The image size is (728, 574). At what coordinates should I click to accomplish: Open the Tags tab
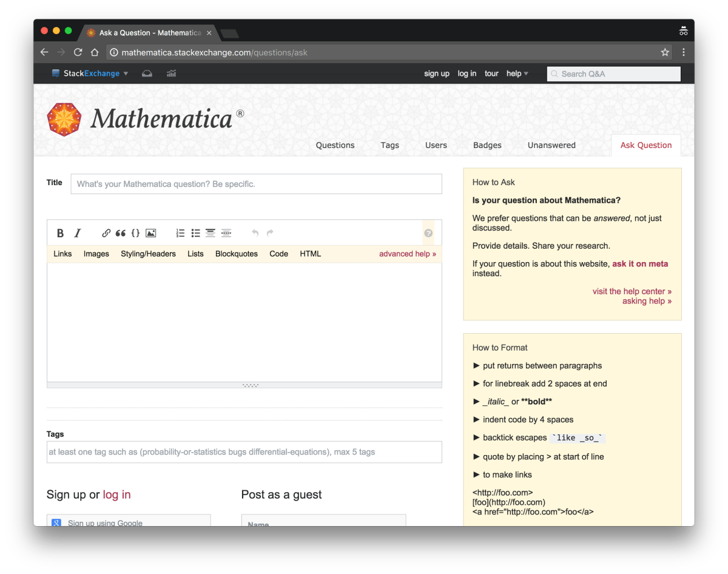(x=390, y=145)
